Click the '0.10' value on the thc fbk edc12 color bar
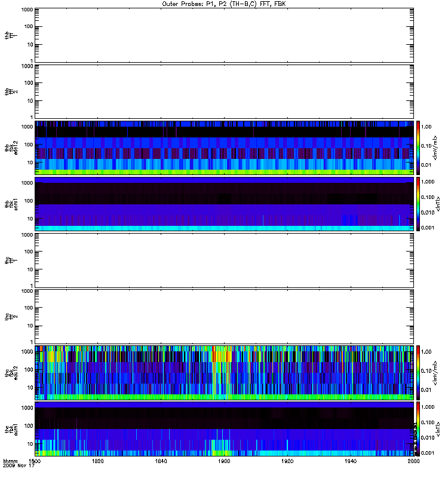Viewport: 448px width, 478px height. pos(426,371)
